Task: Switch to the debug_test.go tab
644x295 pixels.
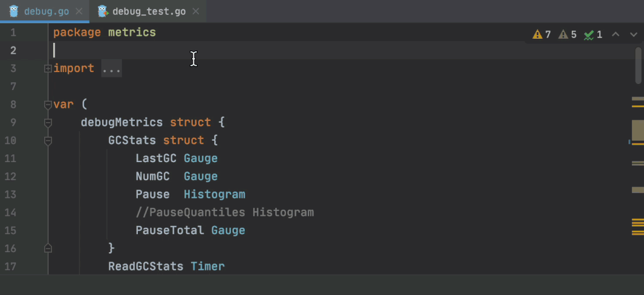Action: click(149, 12)
